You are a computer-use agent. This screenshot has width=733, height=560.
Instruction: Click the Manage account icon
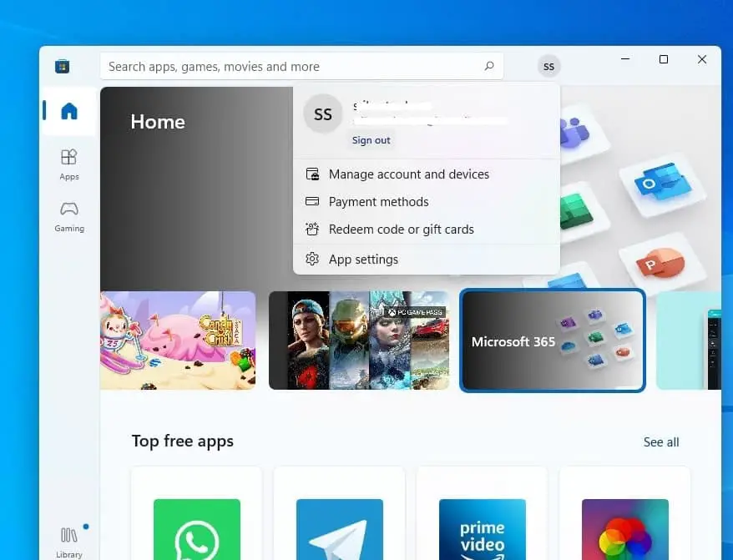pos(312,174)
